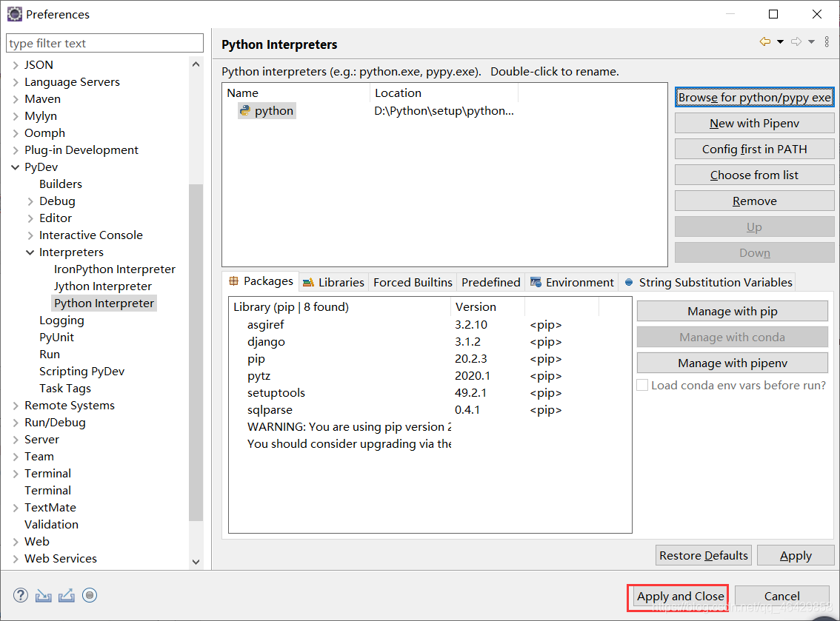Image resolution: width=840 pixels, height=621 pixels.
Task: Click the Remove interpreter button
Action: point(754,201)
